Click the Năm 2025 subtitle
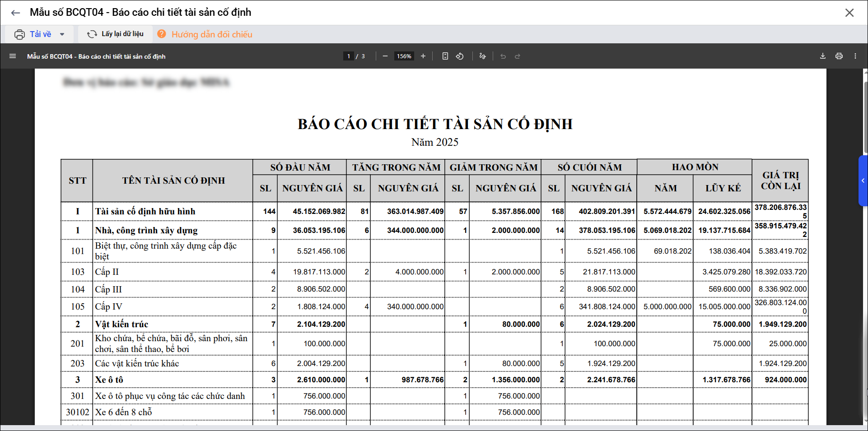868x431 pixels. [435, 142]
